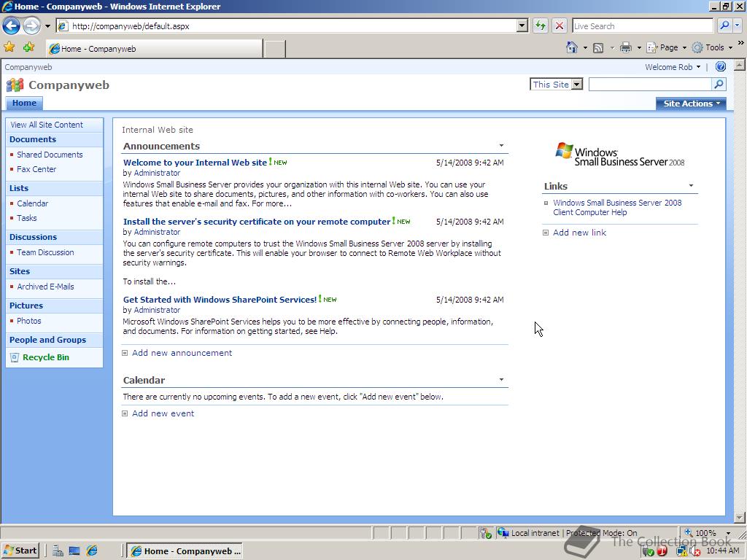Click Add new event link
The width and height of the screenshot is (747, 560).
163,413
